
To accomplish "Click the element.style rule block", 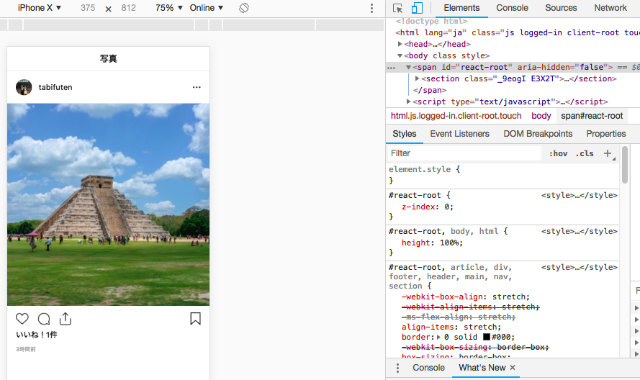I will [x=502, y=174].
